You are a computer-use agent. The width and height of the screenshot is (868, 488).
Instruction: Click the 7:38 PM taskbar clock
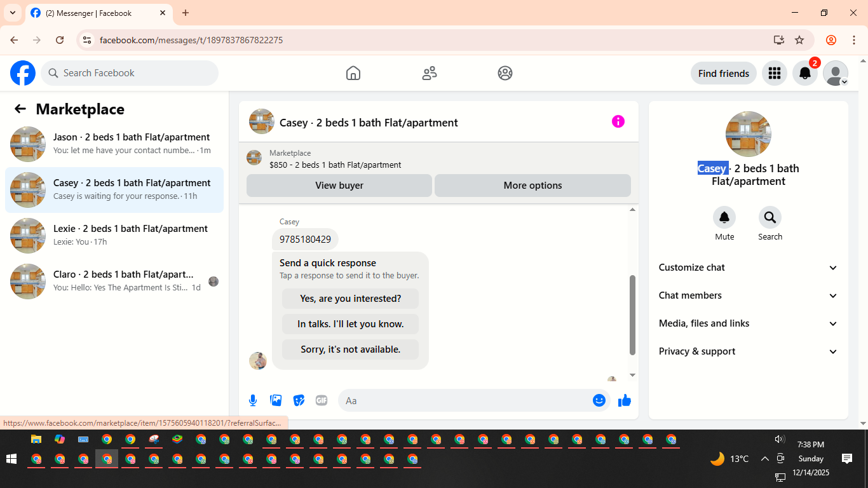(x=811, y=445)
